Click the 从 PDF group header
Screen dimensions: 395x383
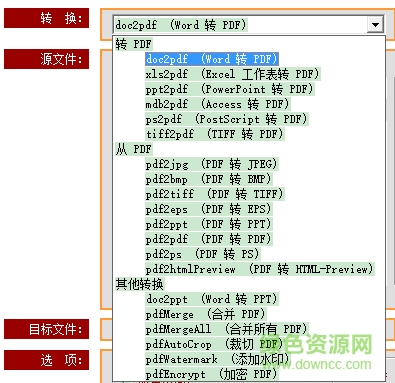(x=134, y=149)
